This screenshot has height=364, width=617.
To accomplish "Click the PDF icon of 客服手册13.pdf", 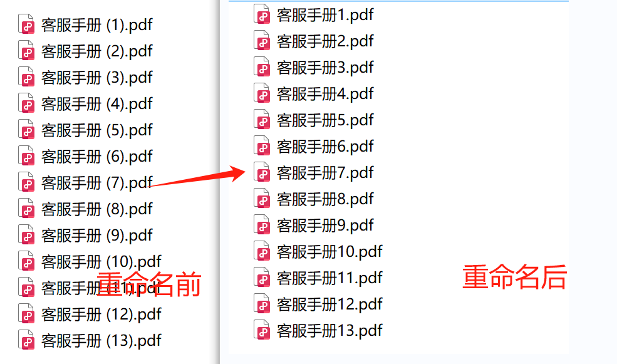I will [x=262, y=331].
